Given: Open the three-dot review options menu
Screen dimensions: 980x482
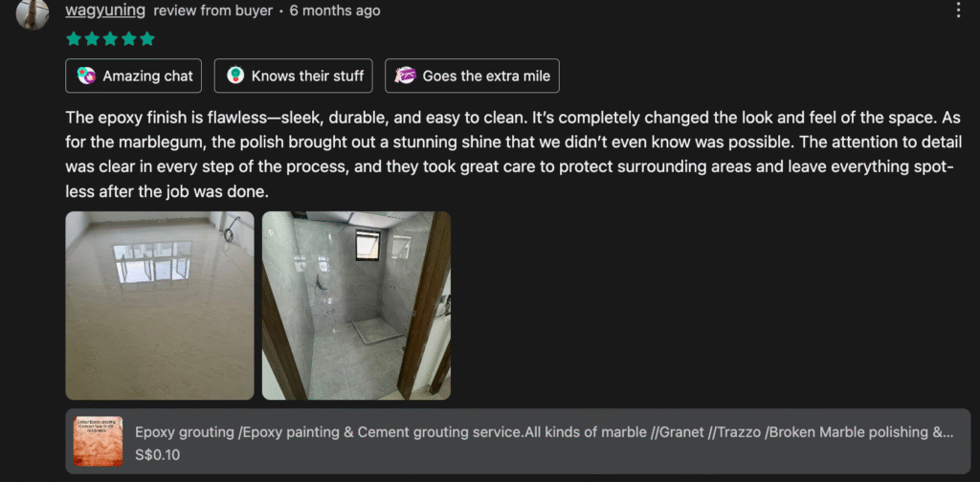Looking at the screenshot, I should pos(958,10).
